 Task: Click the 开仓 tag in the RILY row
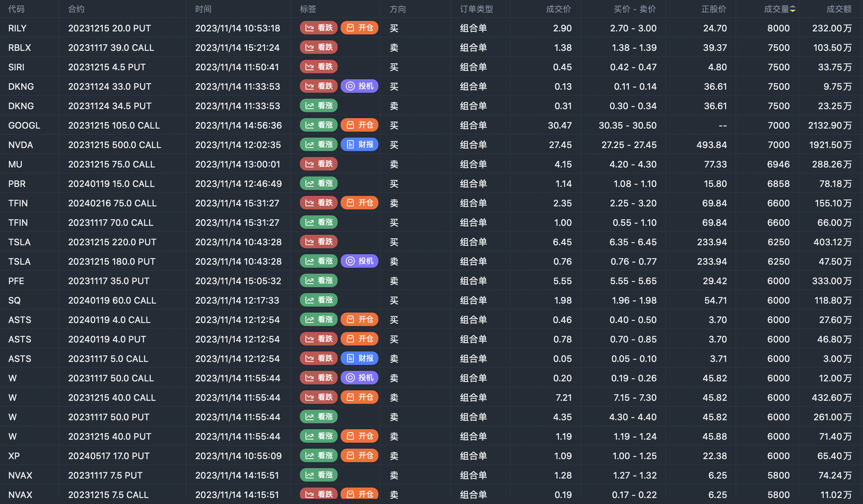[x=360, y=28]
